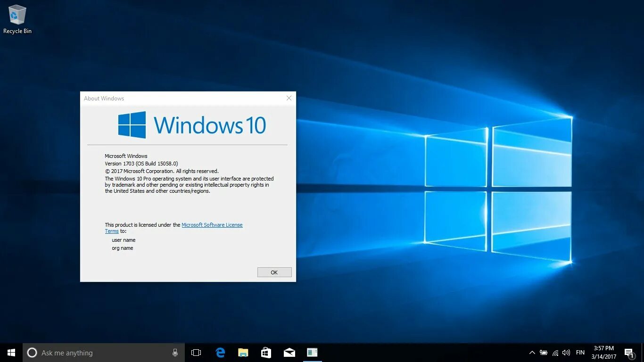644x362 pixels.
Task: Click the '© 2017 Microsoft Corporation' line
Action: point(162,171)
